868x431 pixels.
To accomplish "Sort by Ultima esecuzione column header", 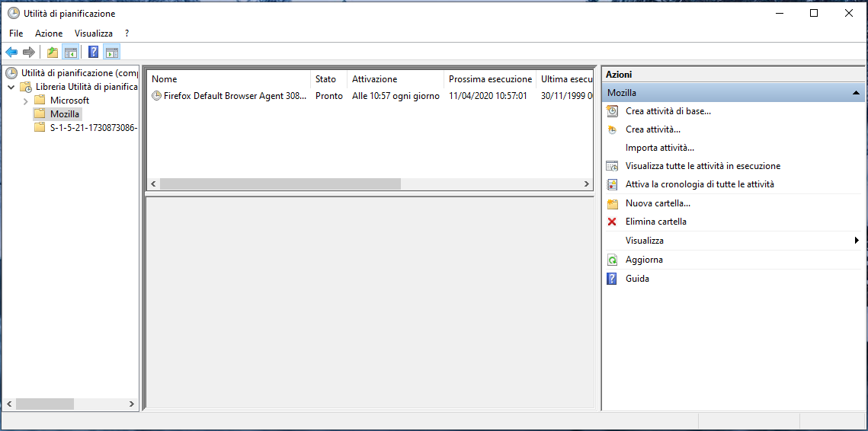I will 564,79.
